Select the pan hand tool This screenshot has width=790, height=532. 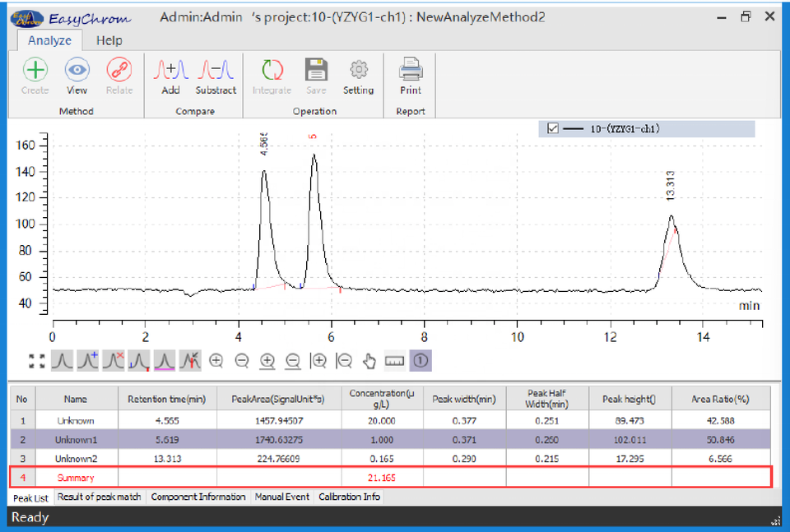point(369,361)
